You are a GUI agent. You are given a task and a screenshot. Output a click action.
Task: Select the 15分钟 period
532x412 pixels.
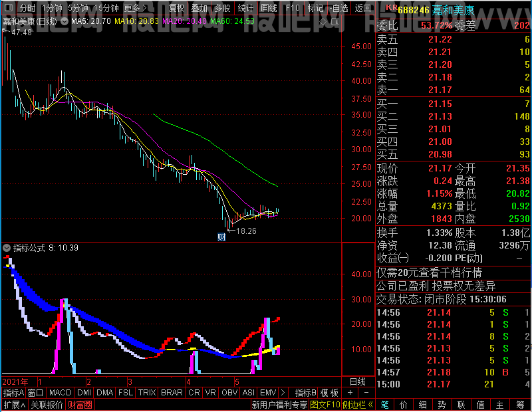pyautogui.click(x=106, y=8)
